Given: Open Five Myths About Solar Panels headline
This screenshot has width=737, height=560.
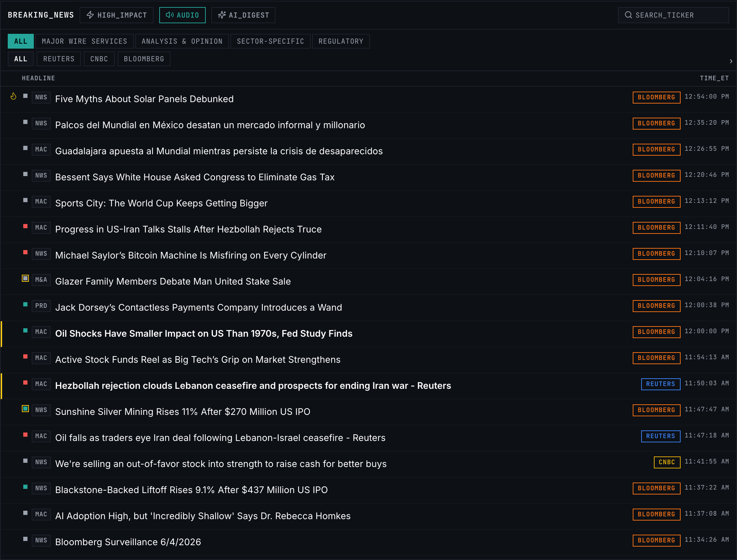Looking at the screenshot, I should click(144, 99).
